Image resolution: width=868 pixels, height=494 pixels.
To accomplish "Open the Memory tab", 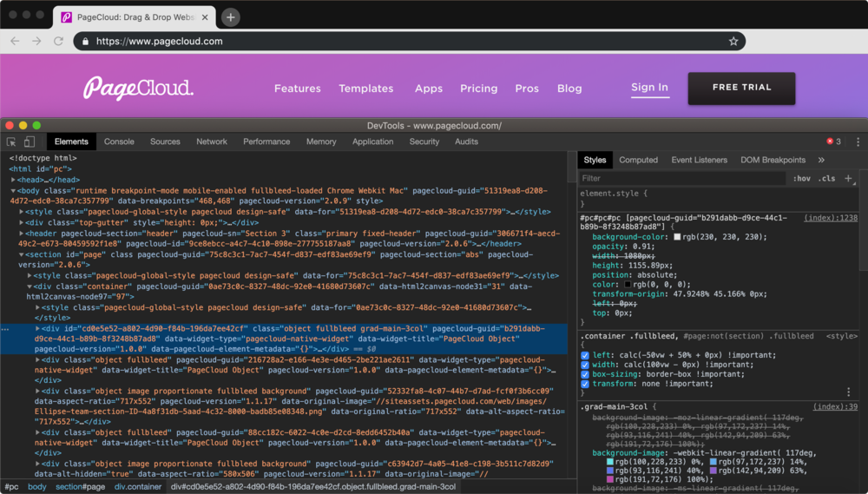I will coord(321,142).
